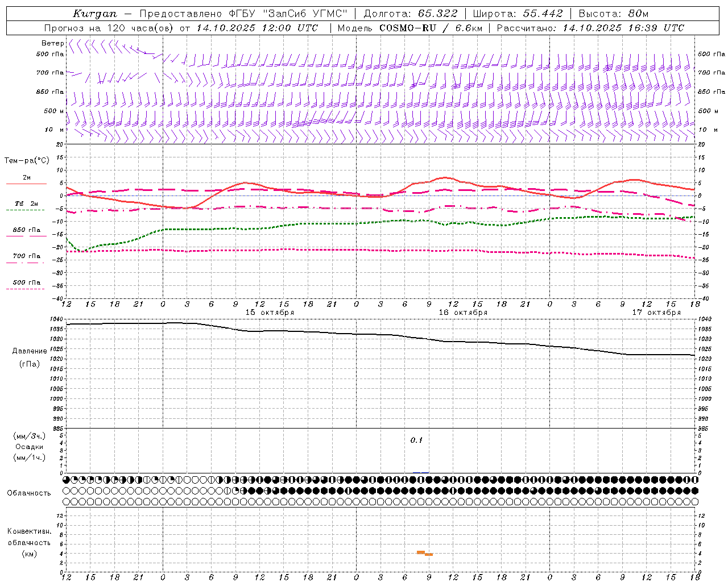Click the forecast start time 14.10.2025 12:00 UTC
The width and height of the screenshot is (728, 582).
click(258, 28)
